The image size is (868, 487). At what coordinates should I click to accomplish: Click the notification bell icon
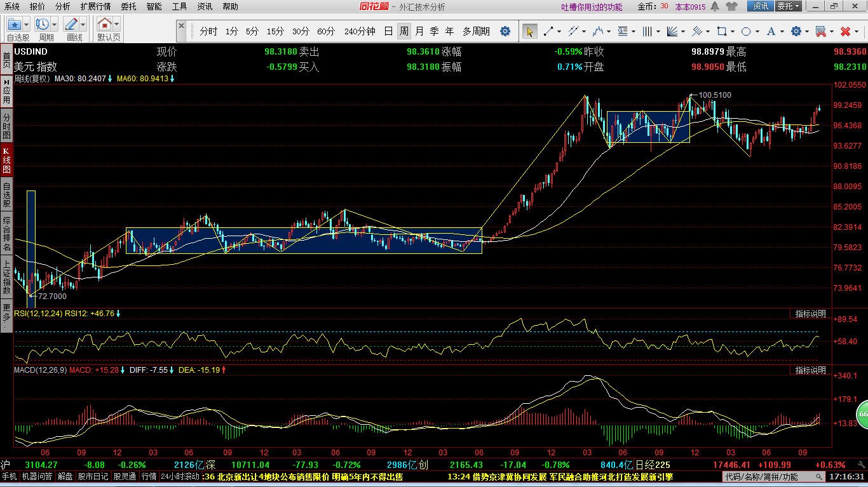click(x=715, y=6)
